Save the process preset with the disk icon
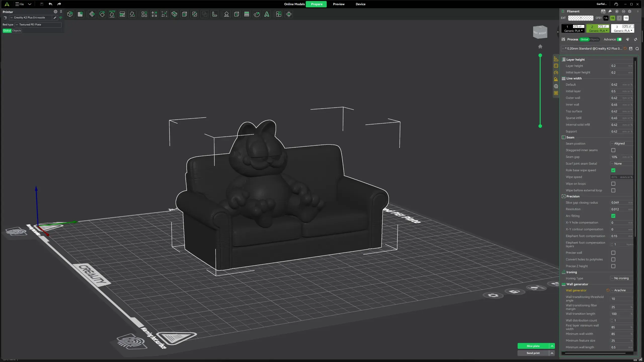 pyautogui.click(x=631, y=49)
